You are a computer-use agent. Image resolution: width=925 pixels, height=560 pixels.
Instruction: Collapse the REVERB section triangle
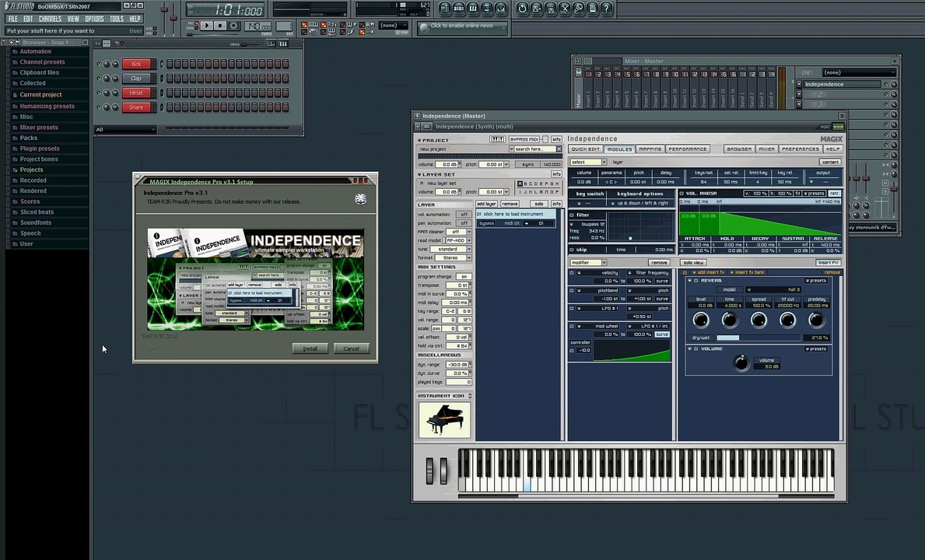click(689, 281)
